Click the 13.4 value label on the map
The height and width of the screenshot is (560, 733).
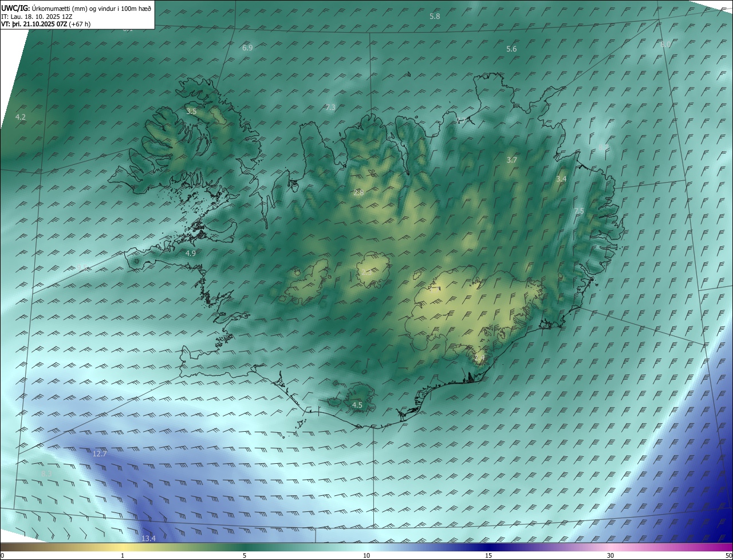[148, 538]
